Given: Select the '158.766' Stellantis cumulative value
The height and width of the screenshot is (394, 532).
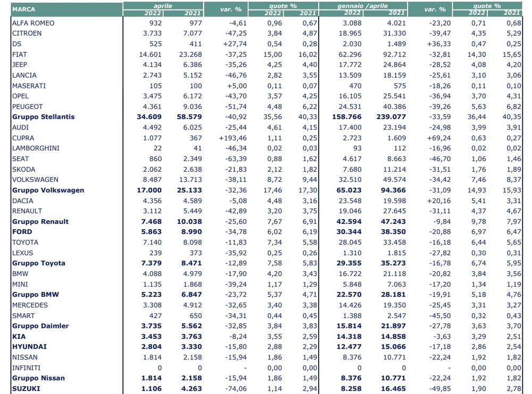Looking at the screenshot, I should pyautogui.click(x=347, y=116).
